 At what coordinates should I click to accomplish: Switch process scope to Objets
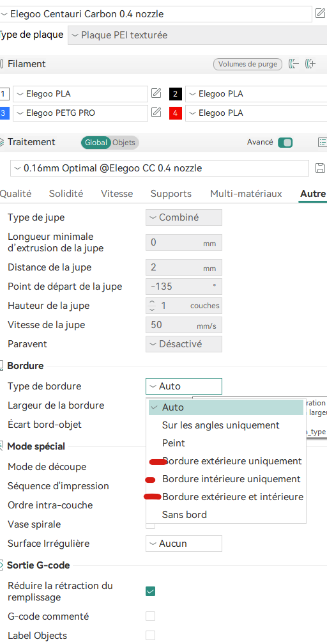pos(125,143)
